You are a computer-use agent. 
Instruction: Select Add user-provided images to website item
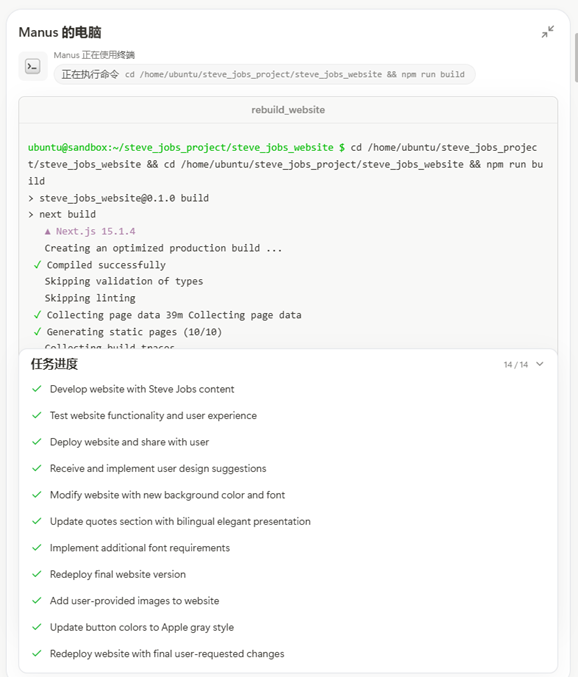134,601
